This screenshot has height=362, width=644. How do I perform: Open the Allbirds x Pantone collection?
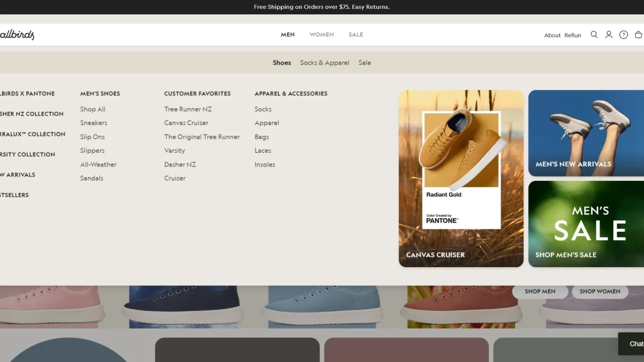pyautogui.click(x=27, y=94)
